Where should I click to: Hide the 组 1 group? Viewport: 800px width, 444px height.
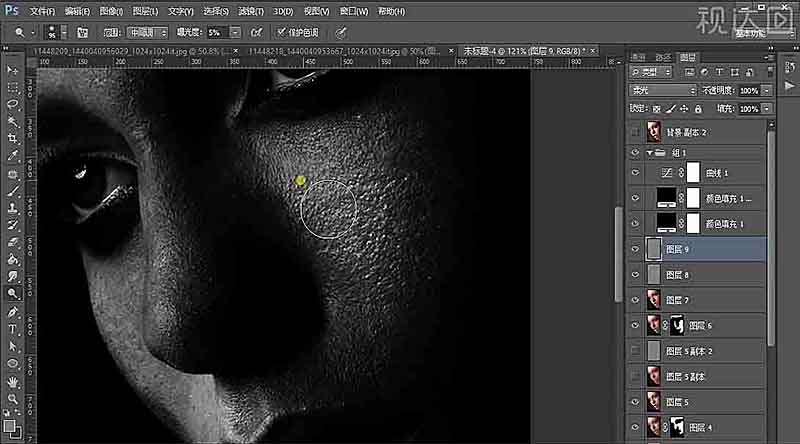point(635,153)
